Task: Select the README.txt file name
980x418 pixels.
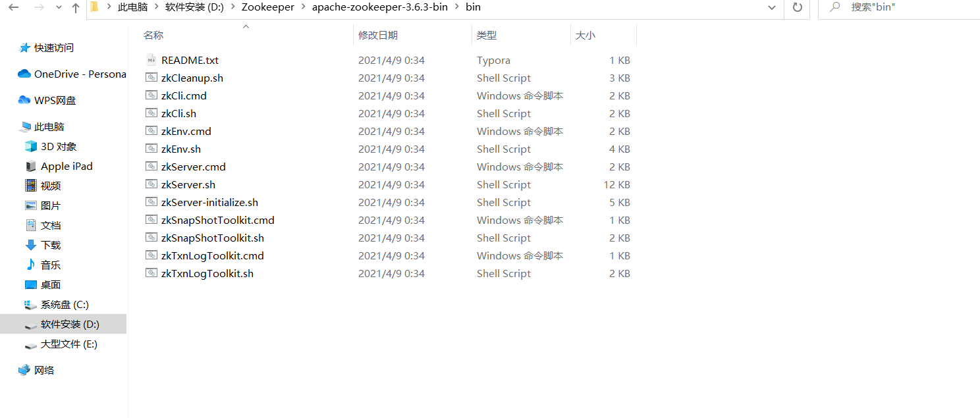Action: [x=190, y=60]
